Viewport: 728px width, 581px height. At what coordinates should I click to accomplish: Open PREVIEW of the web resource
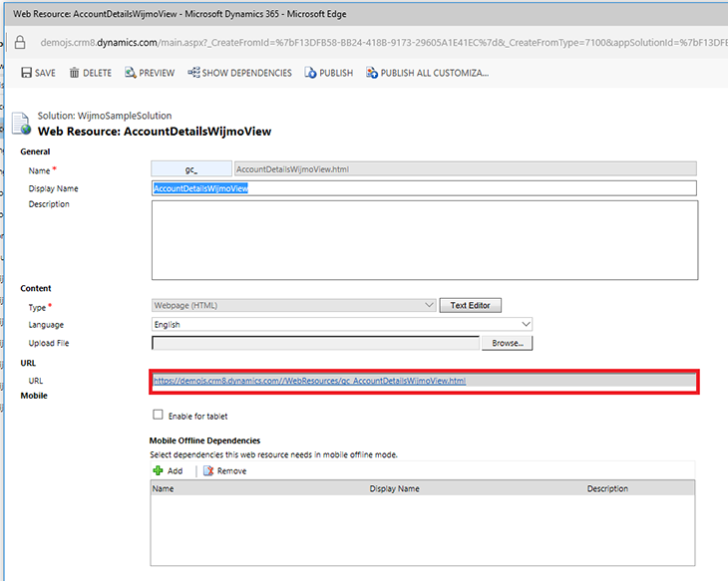pyautogui.click(x=150, y=73)
